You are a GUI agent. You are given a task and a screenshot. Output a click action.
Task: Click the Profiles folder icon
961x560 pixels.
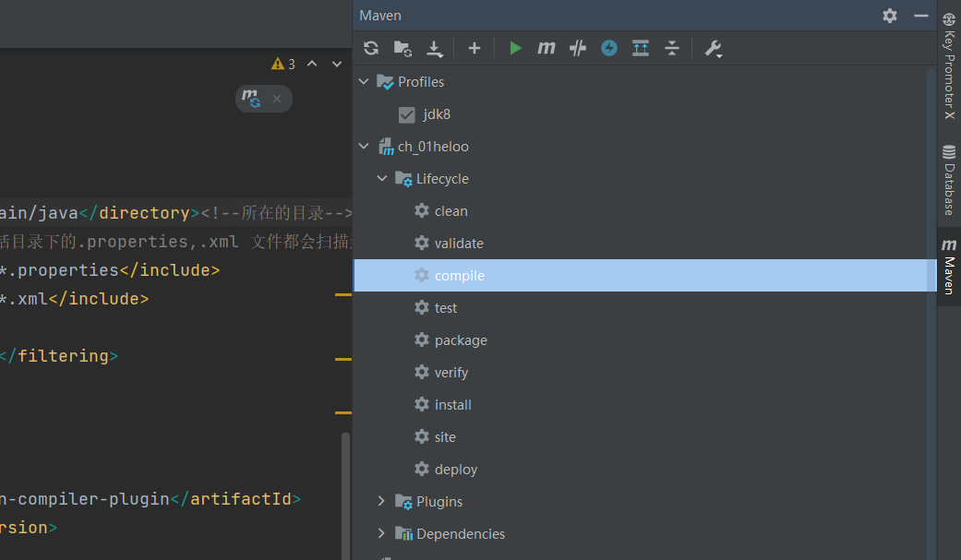(x=385, y=81)
